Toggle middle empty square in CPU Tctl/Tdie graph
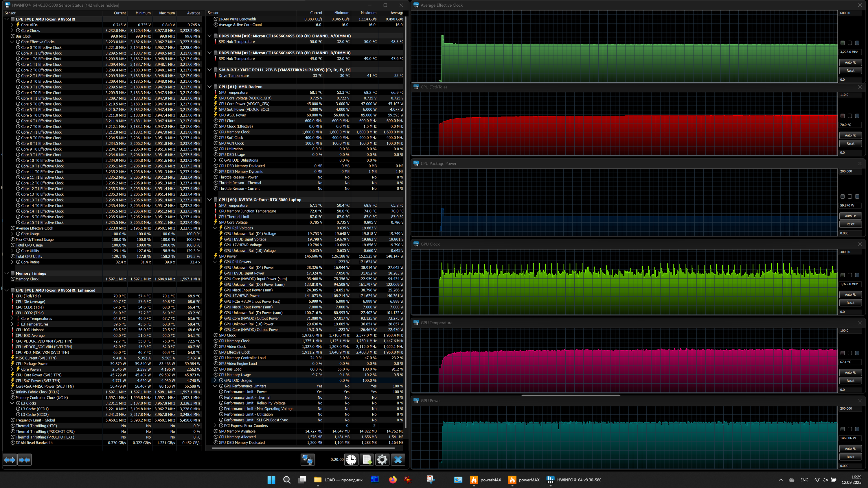The image size is (868, 488). (850, 116)
